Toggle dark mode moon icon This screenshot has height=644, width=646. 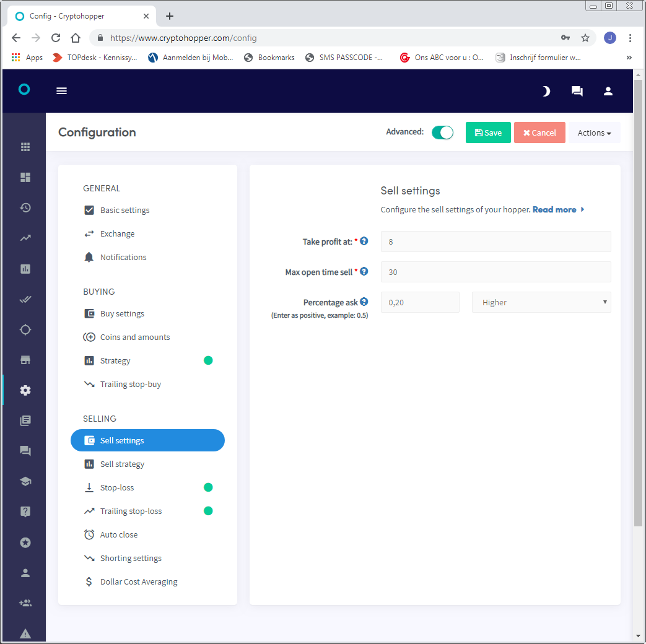pos(546,91)
